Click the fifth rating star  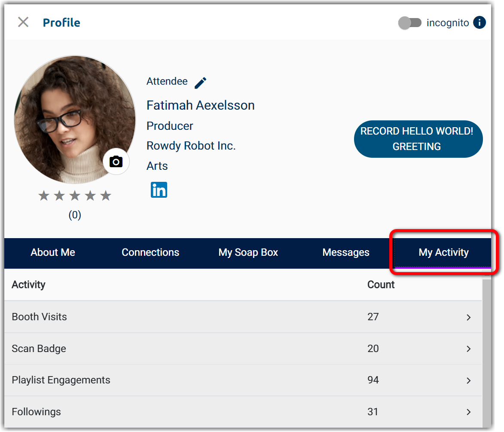106,196
